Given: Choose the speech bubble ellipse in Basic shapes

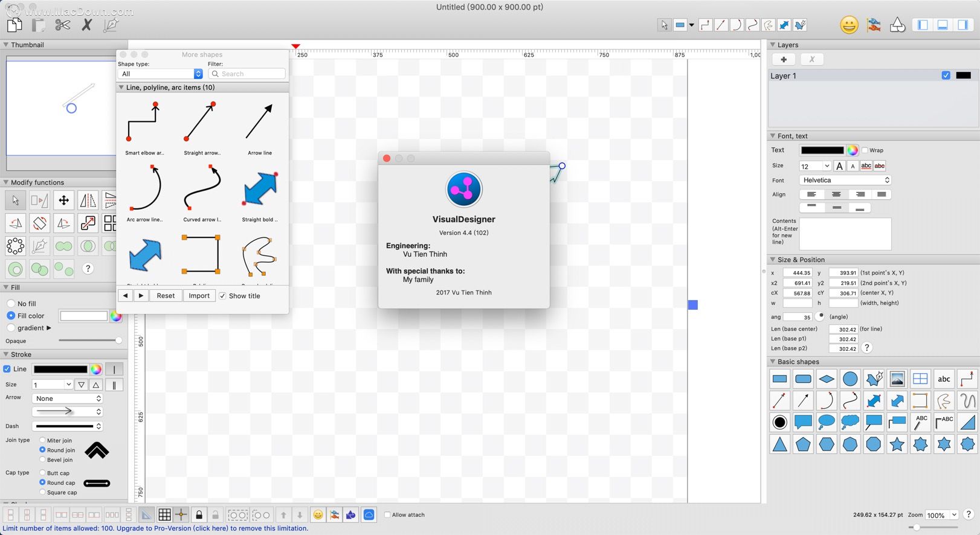Looking at the screenshot, I should pyautogui.click(x=827, y=422).
